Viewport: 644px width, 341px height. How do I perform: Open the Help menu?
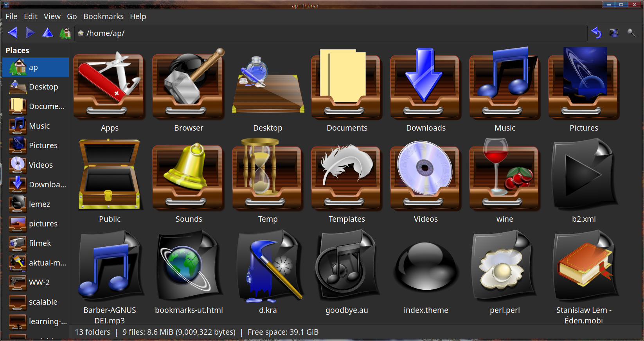(x=138, y=16)
